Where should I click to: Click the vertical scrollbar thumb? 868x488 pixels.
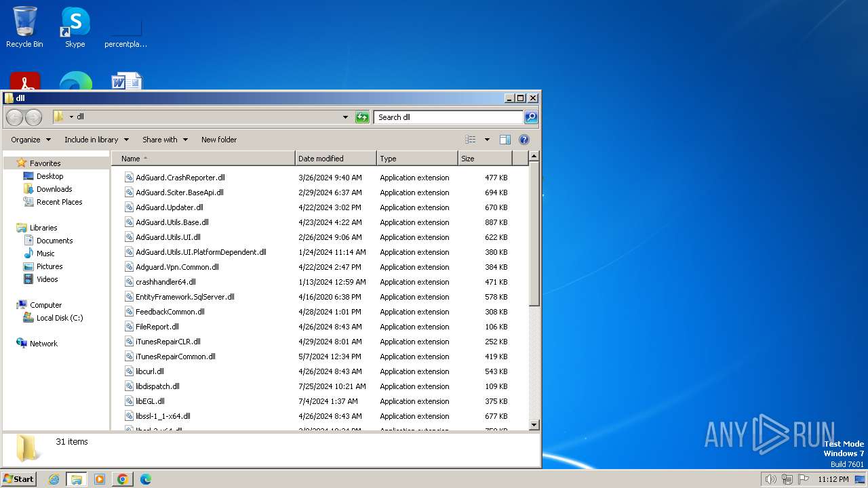[x=534, y=234]
